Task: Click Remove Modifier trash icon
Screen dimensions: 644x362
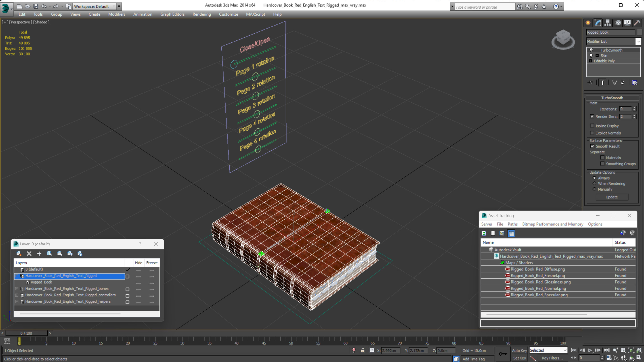Action: 623,83
